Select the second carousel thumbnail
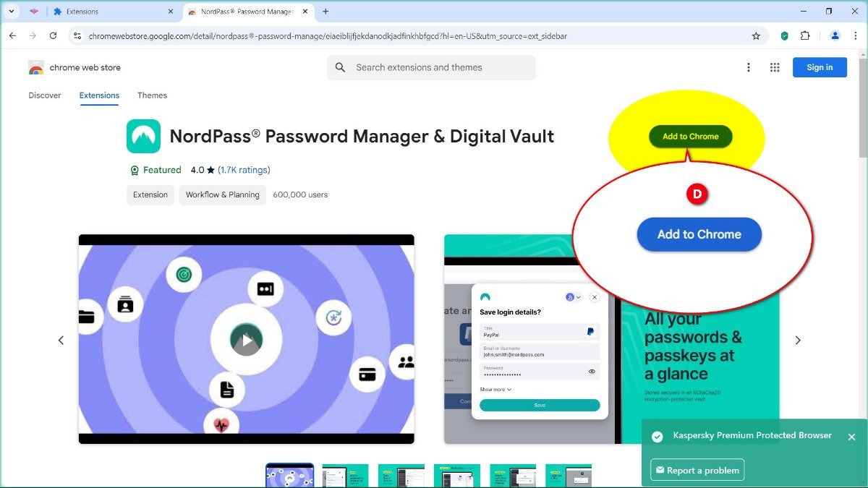The image size is (868, 488). coord(345,476)
